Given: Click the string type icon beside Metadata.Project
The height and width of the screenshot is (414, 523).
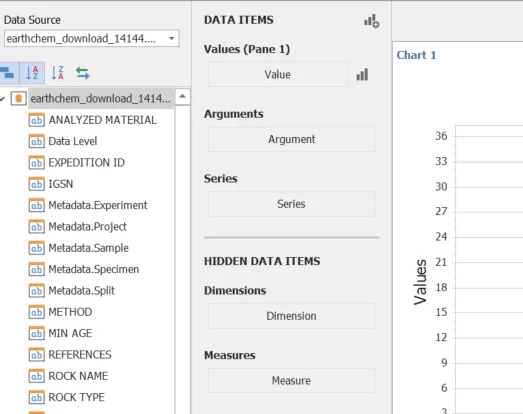Looking at the screenshot, I should click(x=36, y=227).
